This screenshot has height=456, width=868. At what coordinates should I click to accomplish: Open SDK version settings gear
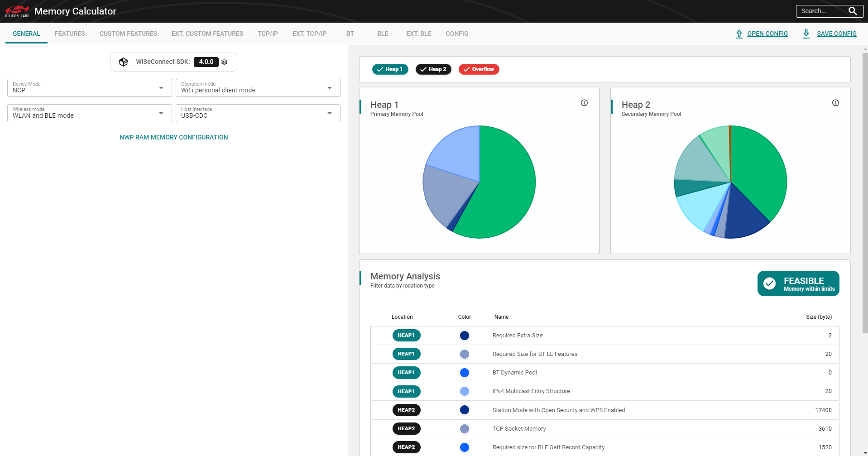pyautogui.click(x=225, y=62)
